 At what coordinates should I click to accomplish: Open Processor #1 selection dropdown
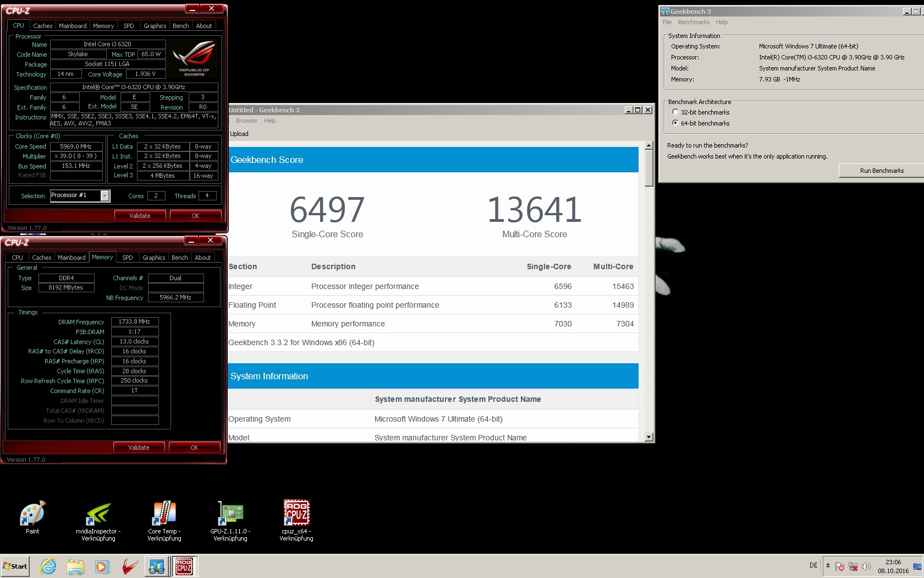pos(105,195)
